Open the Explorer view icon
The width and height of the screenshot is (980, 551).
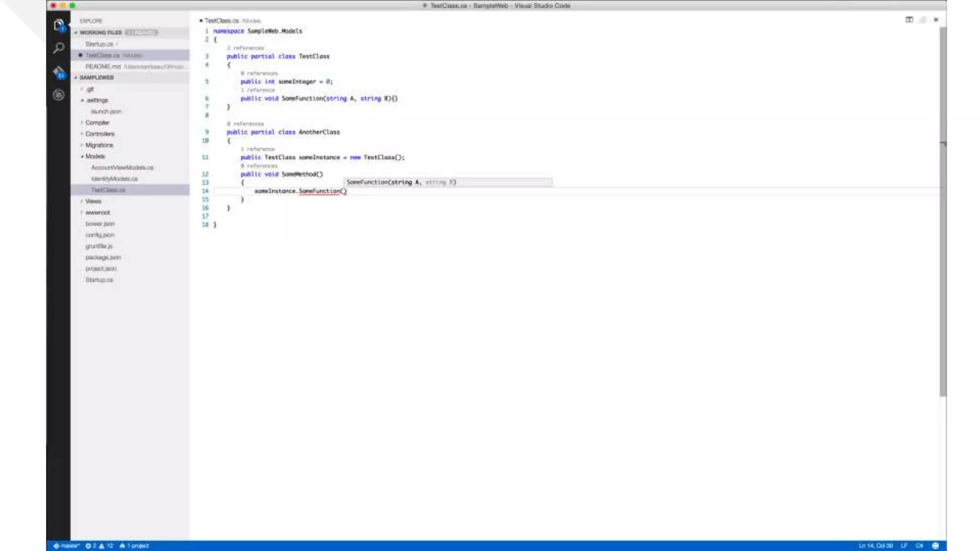pyautogui.click(x=58, y=24)
